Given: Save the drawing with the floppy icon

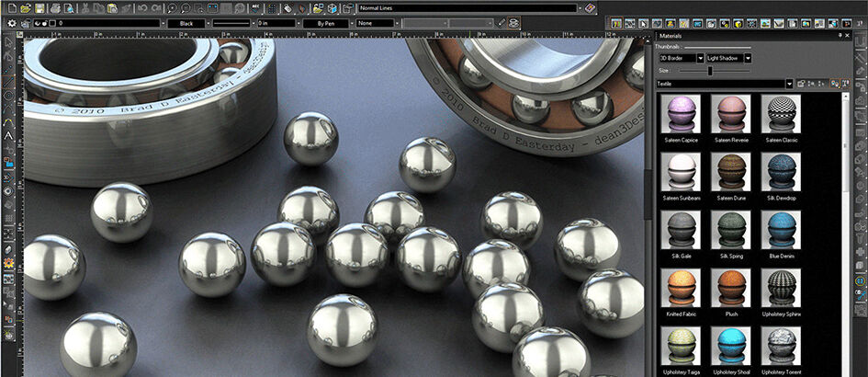Looking at the screenshot, I should click(x=39, y=8).
